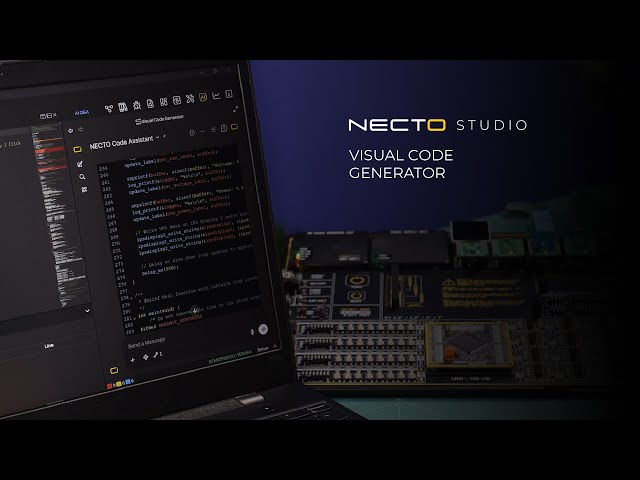This screenshot has height=480, width=640.
Task: Select the yellow highlighted AI toolbar icon
Action: pyautogui.click(x=203, y=97)
